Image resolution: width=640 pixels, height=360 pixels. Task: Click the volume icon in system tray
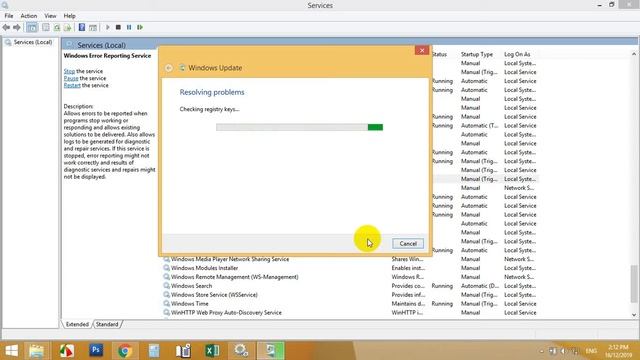[x=563, y=351]
